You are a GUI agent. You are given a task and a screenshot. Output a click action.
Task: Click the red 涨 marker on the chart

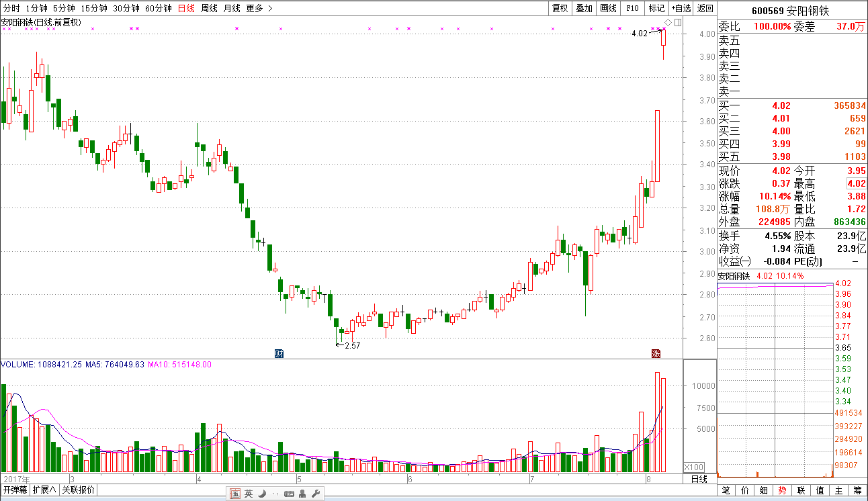656,353
